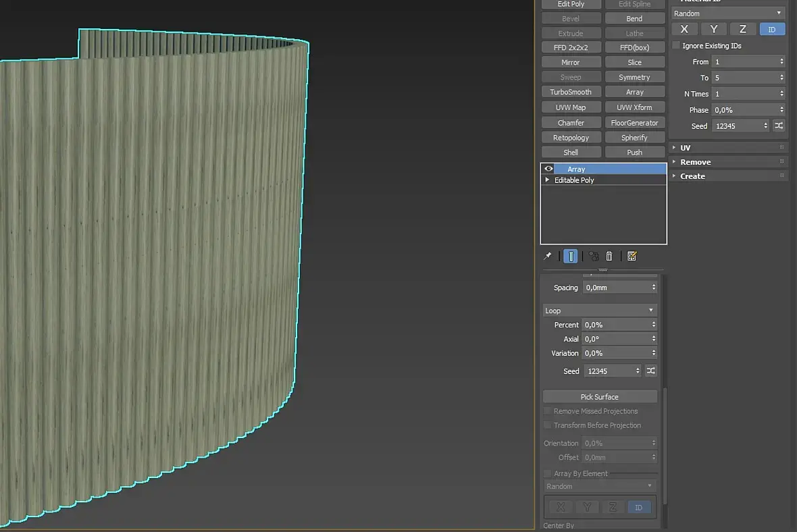The image size is (797, 532).
Task: Toggle Array modifier visibility eye
Action: tap(548, 169)
